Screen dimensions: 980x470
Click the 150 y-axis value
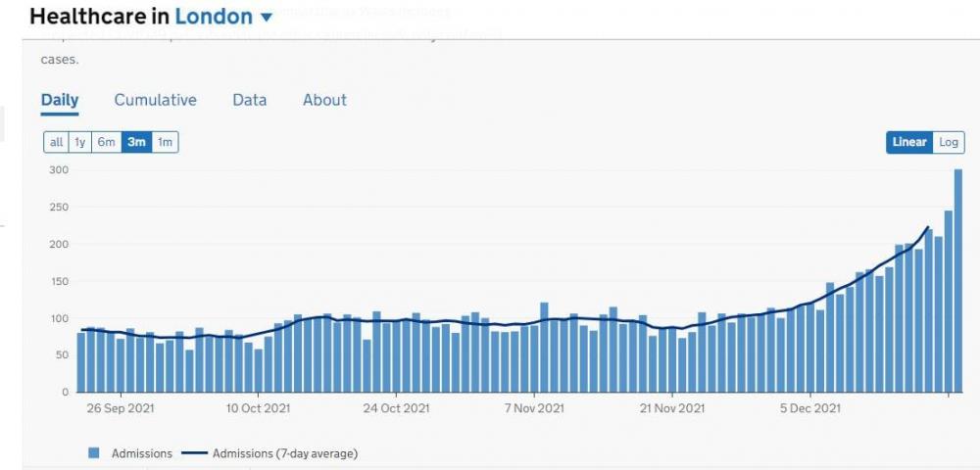pyautogui.click(x=59, y=281)
